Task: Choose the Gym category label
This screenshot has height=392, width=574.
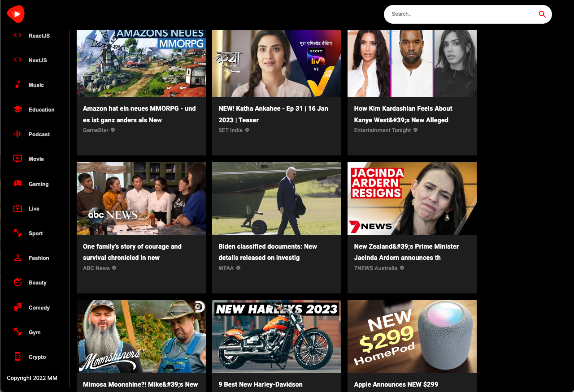Action: pyautogui.click(x=35, y=332)
